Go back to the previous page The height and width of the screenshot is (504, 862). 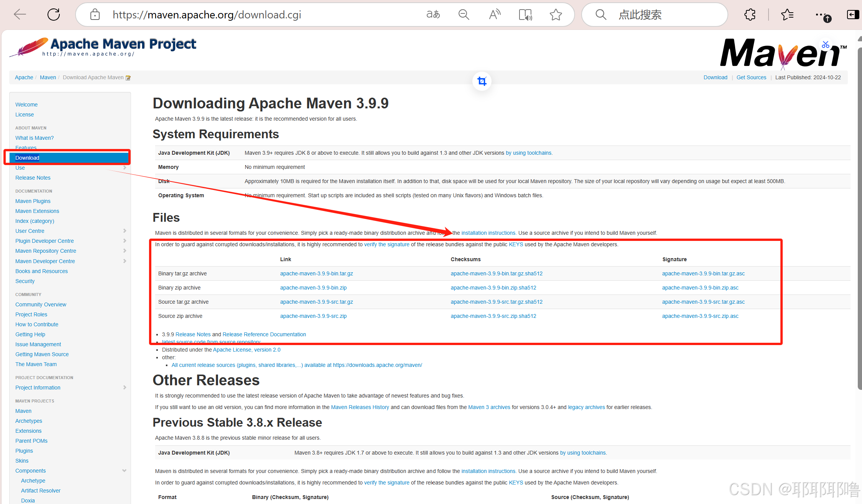pyautogui.click(x=20, y=15)
